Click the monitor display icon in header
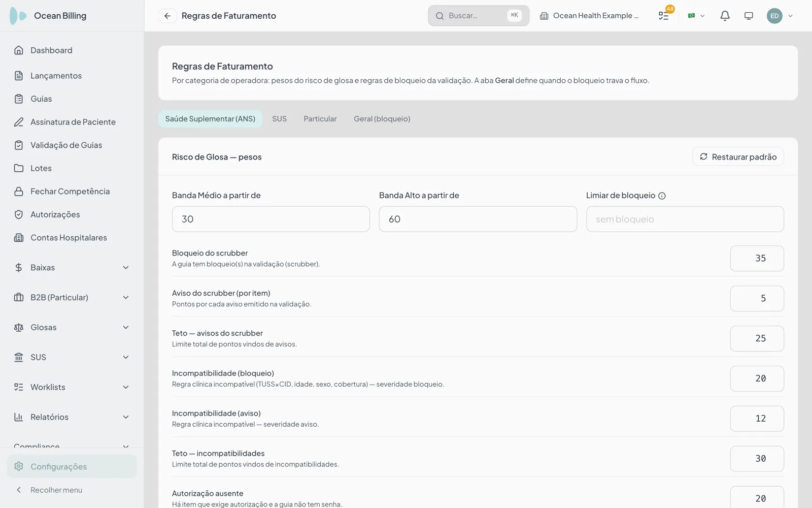Image resolution: width=812 pixels, height=508 pixels. (749, 16)
